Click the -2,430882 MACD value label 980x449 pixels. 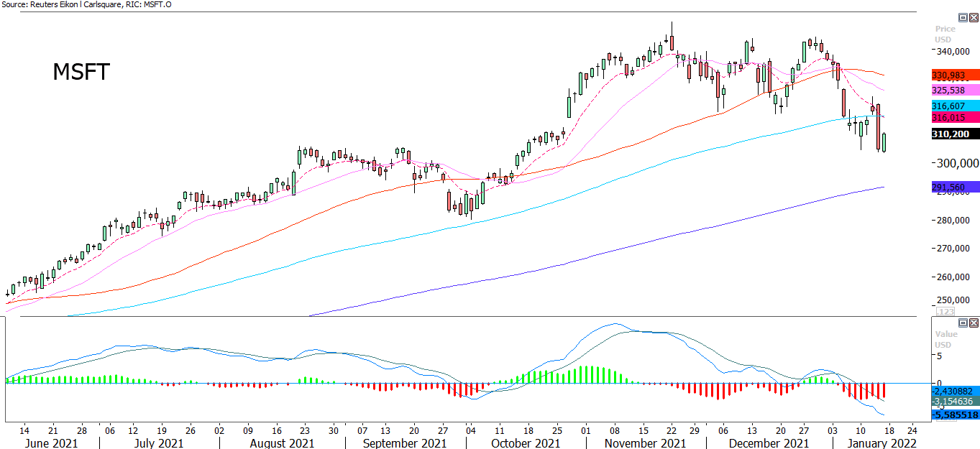(956, 390)
